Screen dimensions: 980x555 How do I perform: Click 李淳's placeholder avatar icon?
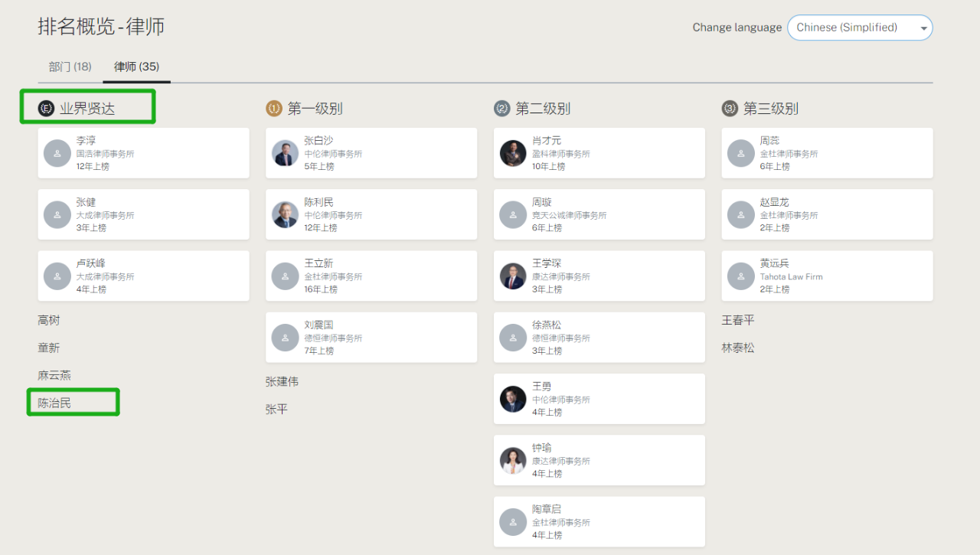57,153
